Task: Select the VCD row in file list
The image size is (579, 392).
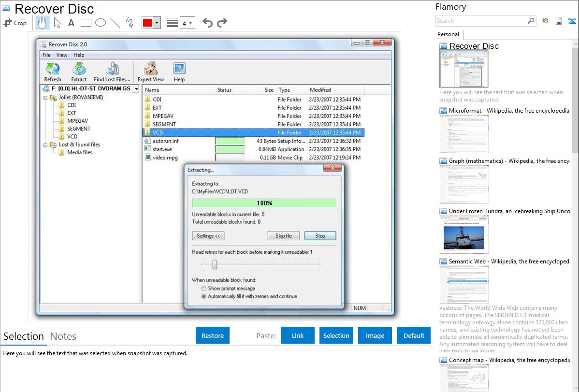Action: click(254, 132)
